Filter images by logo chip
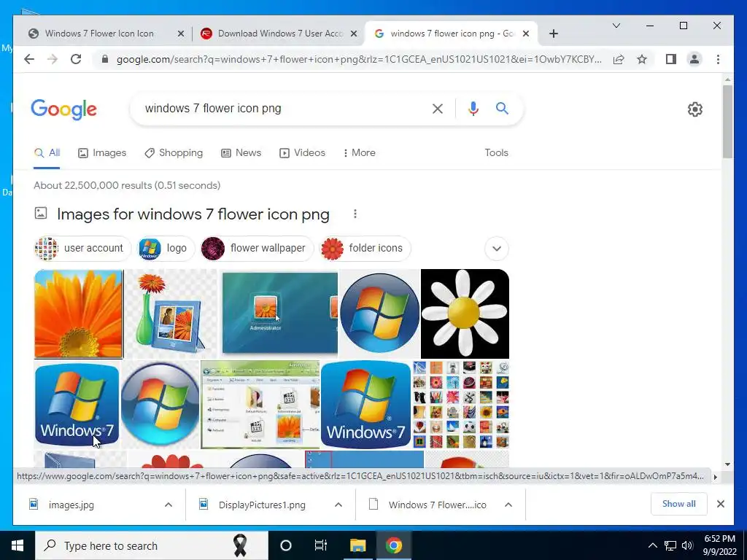The image size is (747, 560). pyautogui.click(x=166, y=249)
